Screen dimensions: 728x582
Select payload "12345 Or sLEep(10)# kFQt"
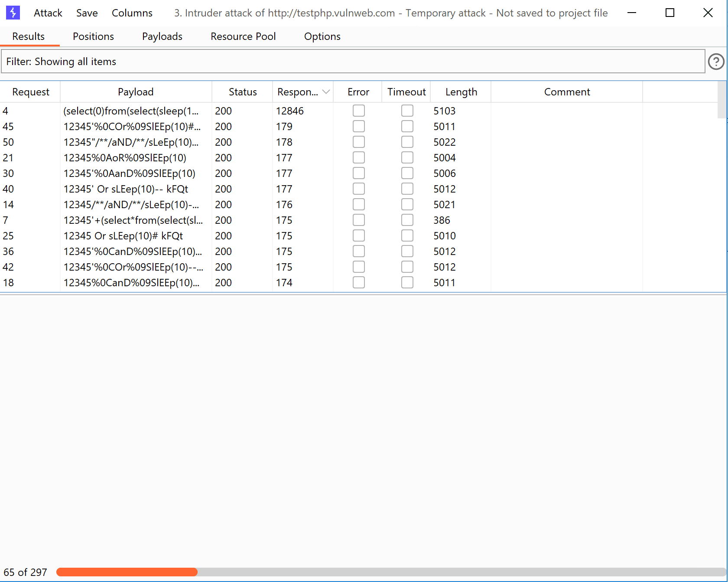123,236
